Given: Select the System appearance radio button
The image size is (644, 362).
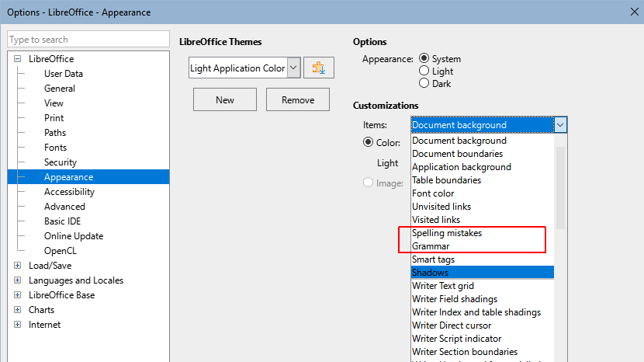Looking at the screenshot, I should 424,58.
